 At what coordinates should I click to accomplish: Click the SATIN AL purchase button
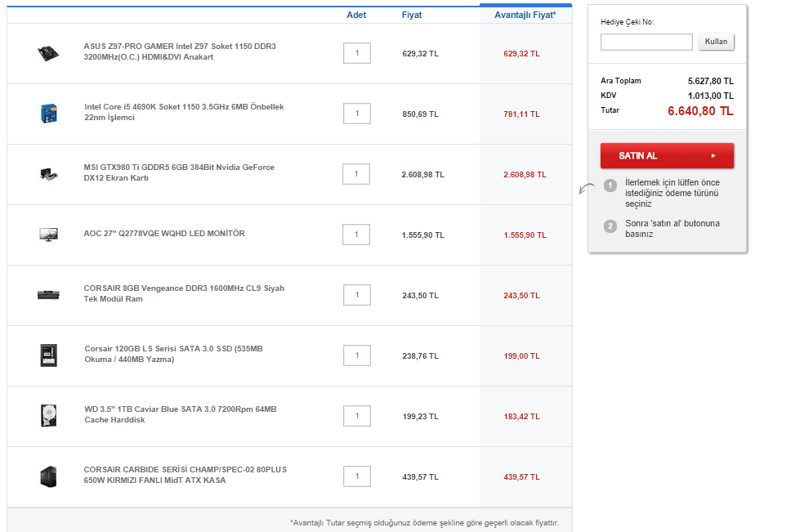[667, 156]
